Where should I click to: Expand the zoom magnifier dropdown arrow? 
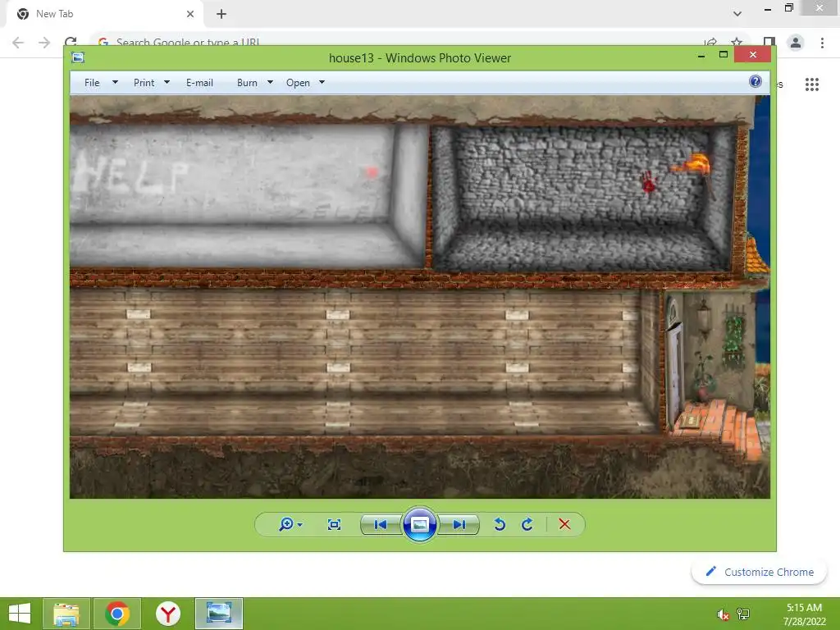coord(300,525)
